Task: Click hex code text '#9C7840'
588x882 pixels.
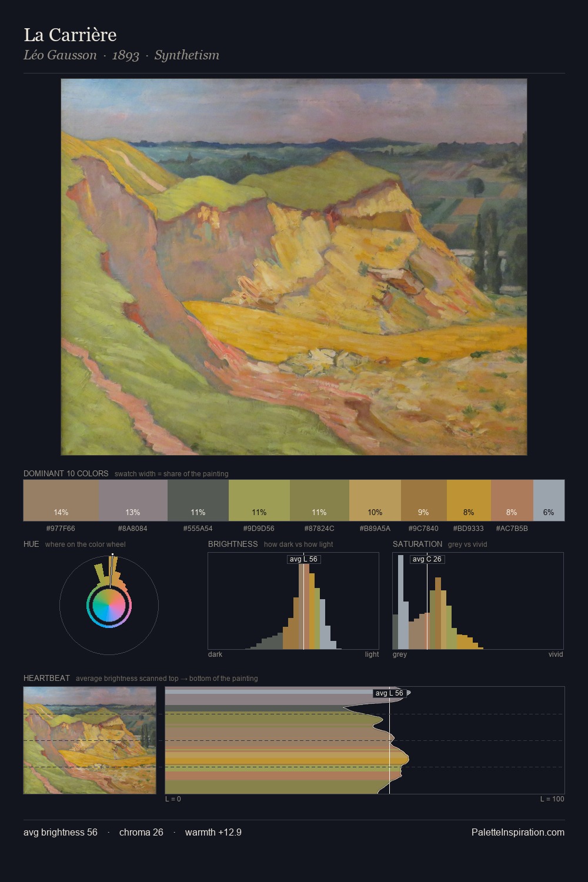Action: [423, 529]
